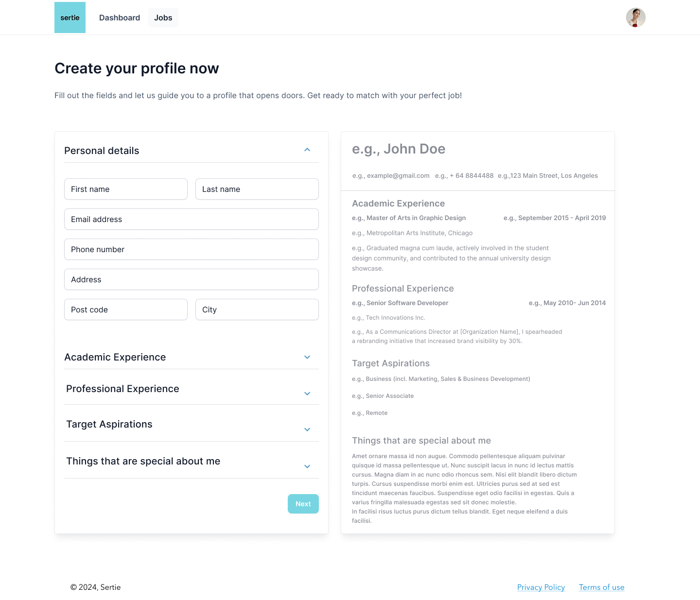Viewport: 700px width, 600px height.
Task: Select the Email address input
Action: coord(192,219)
